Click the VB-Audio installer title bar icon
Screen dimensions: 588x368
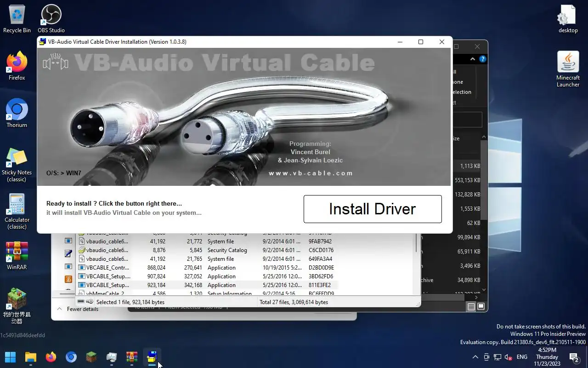42,42
